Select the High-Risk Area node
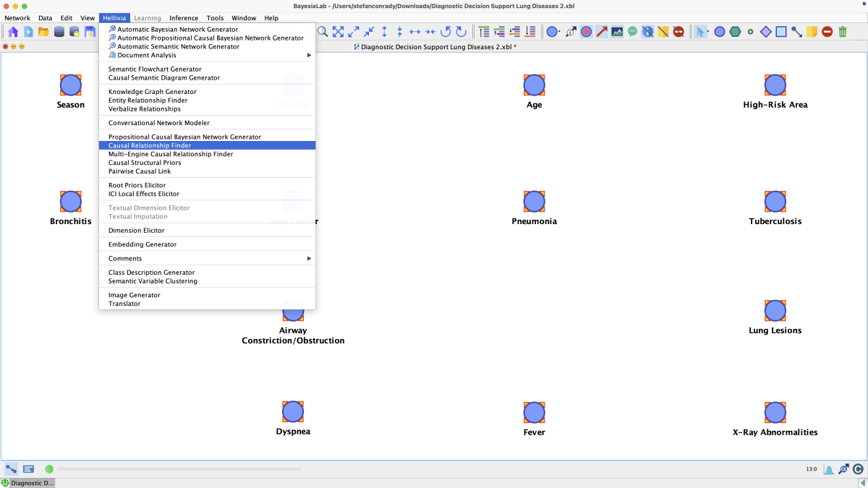 (x=775, y=85)
